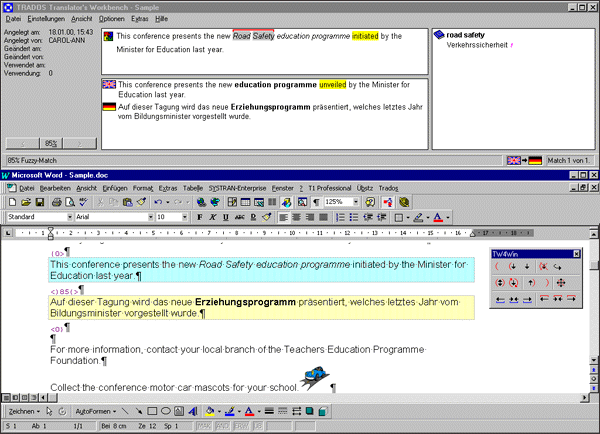This screenshot has width=600, height=434.
Task: Click the Bold formatting button
Action: [x=200, y=217]
